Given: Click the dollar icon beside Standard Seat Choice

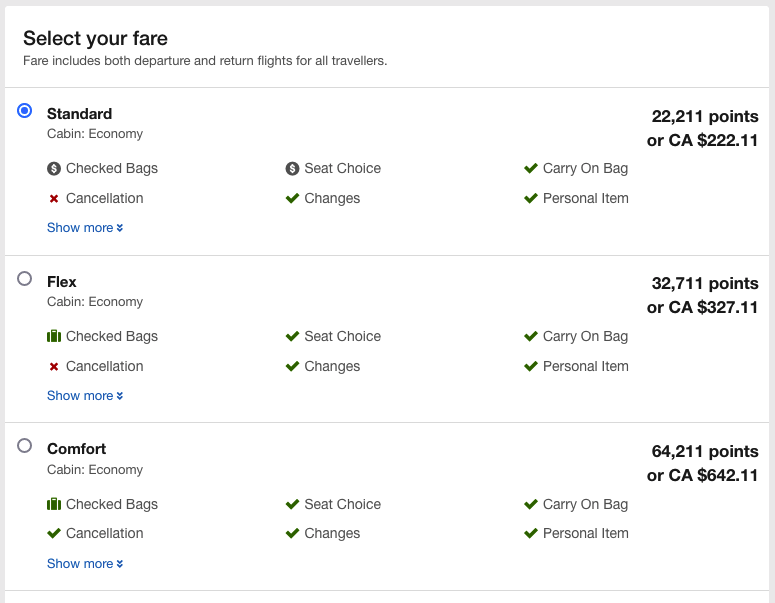Looking at the screenshot, I should (x=293, y=169).
